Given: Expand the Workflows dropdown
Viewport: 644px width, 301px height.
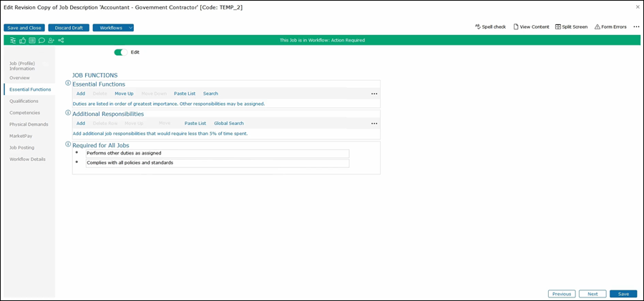Looking at the screenshot, I should [x=130, y=28].
